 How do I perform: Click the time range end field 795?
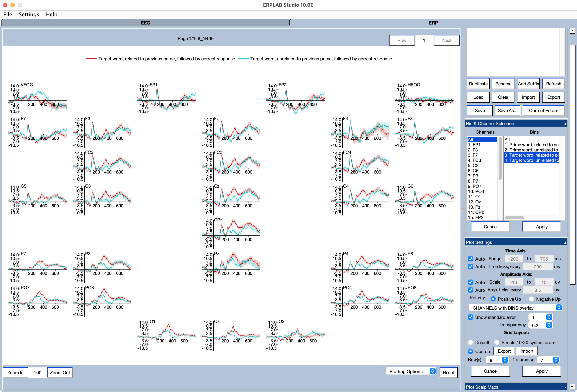pos(544,259)
